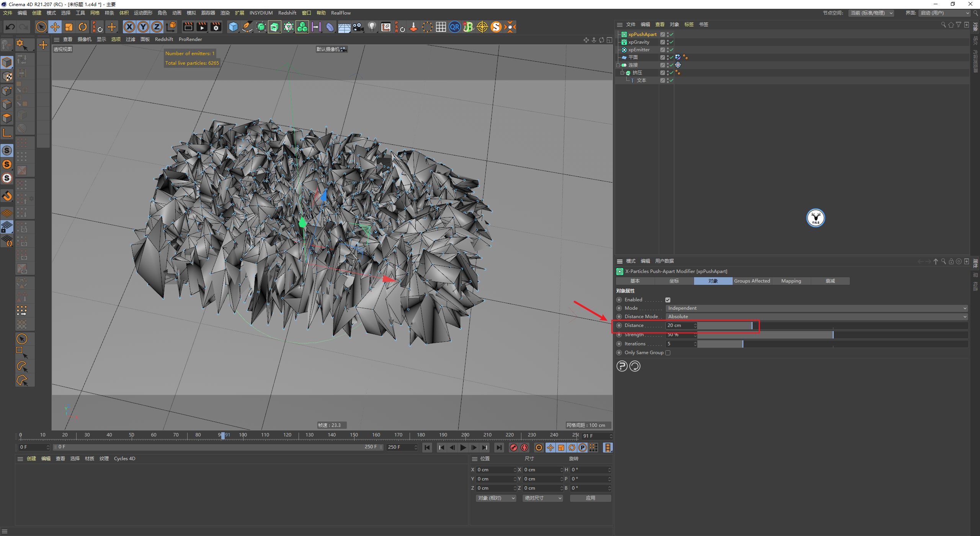Open Edit Render Settings icon
980x536 pixels.
coord(216,27)
